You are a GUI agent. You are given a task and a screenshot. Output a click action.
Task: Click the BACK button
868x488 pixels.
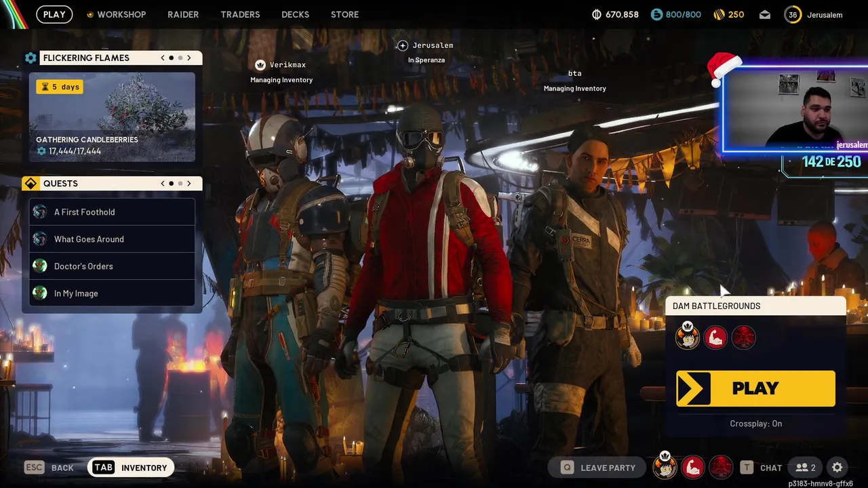point(49,468)
